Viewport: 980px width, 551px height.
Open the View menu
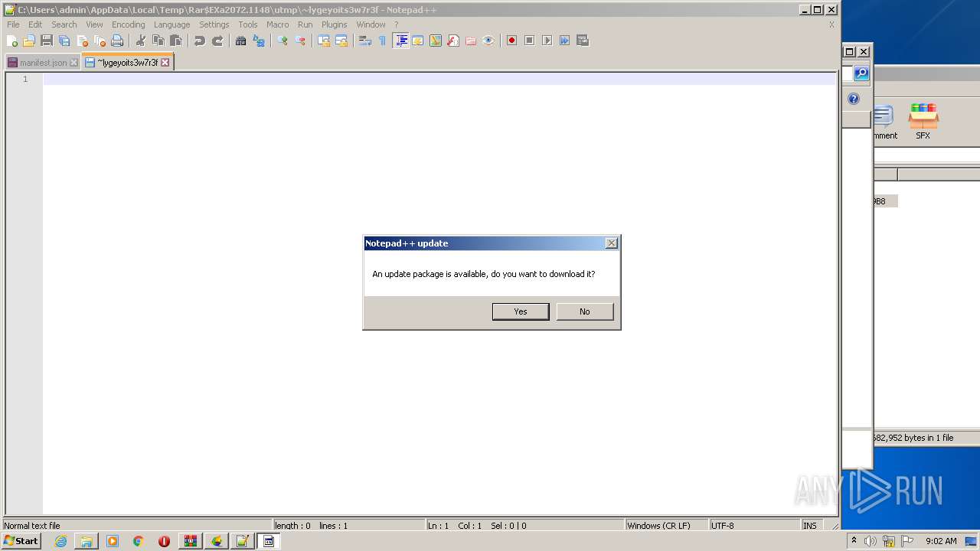pyautogui.click(x=94, y=24)
